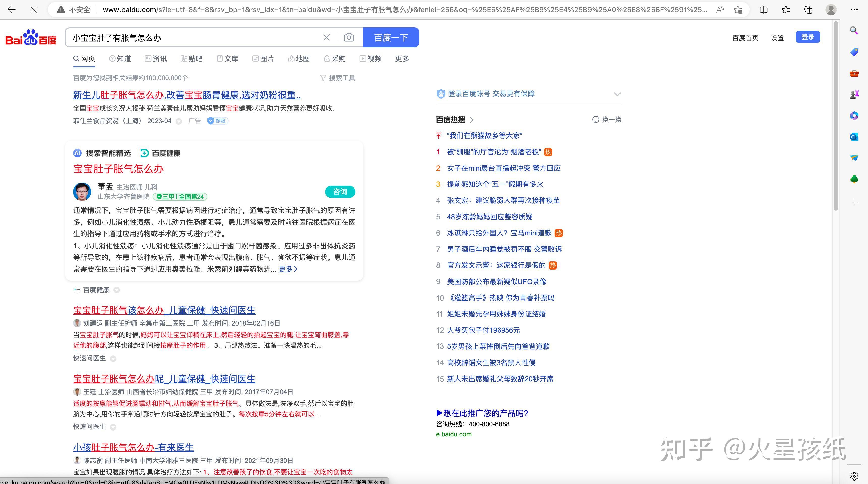The height and width of the screenshot is (484, 868).
Task: Open browser split screen icon in toolbar
Action: tap(763, 9)
